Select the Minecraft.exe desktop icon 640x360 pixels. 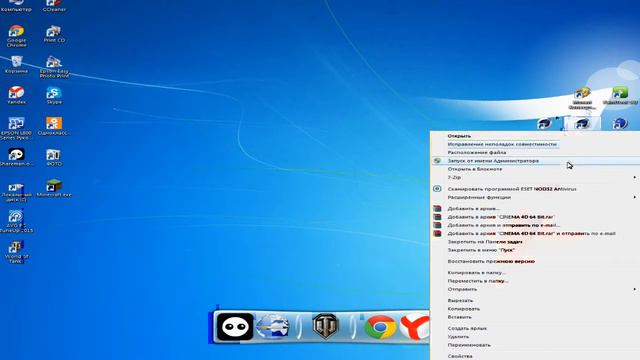pyautogui.click(x=54, y=188)
